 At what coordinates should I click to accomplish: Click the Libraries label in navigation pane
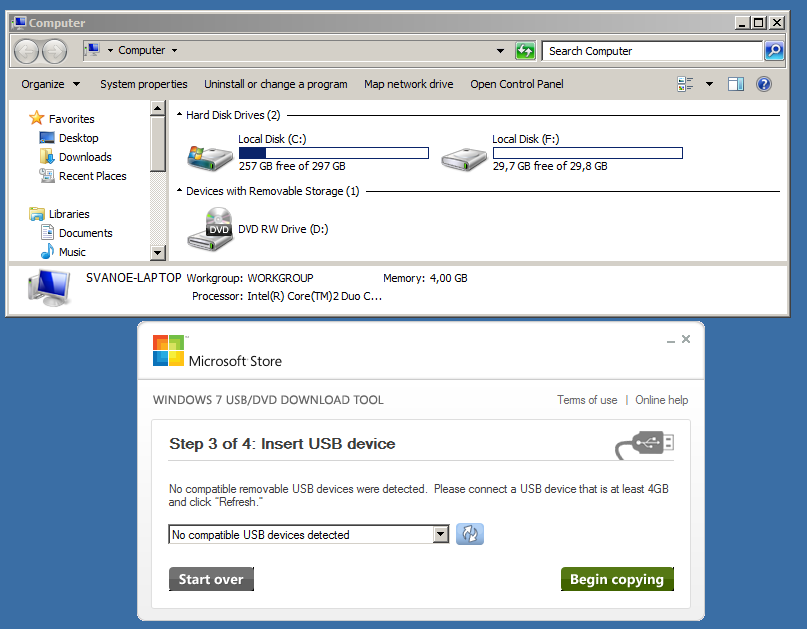[69, 214]
